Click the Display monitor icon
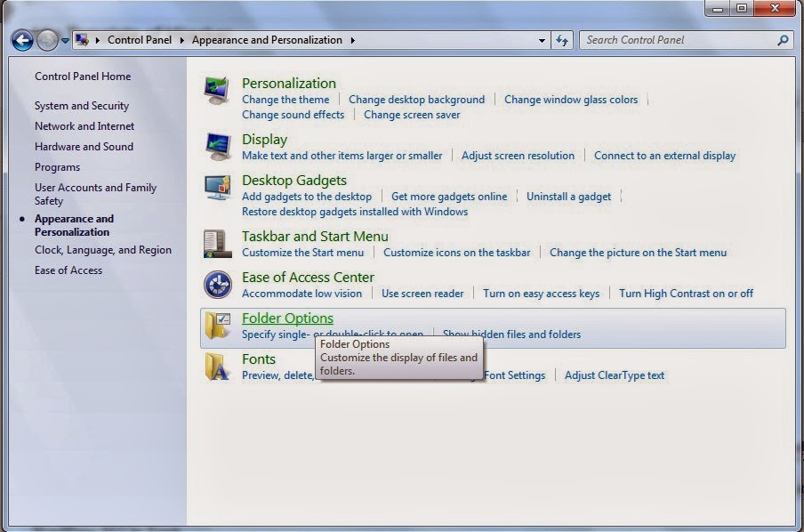 [x=218, y=147]
